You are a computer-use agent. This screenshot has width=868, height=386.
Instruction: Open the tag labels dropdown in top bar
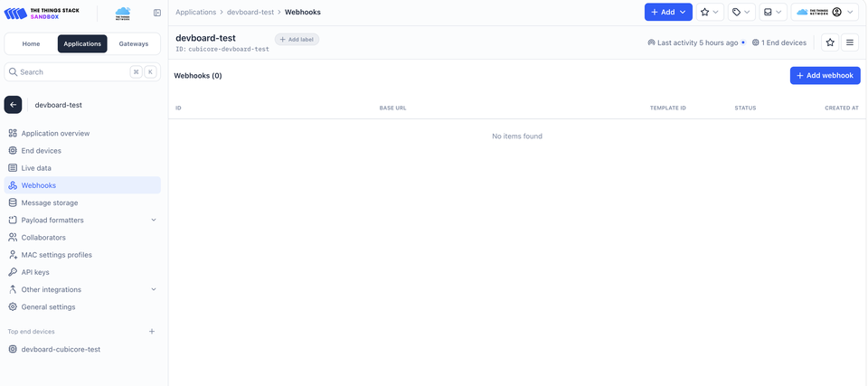tap(741, 12)
